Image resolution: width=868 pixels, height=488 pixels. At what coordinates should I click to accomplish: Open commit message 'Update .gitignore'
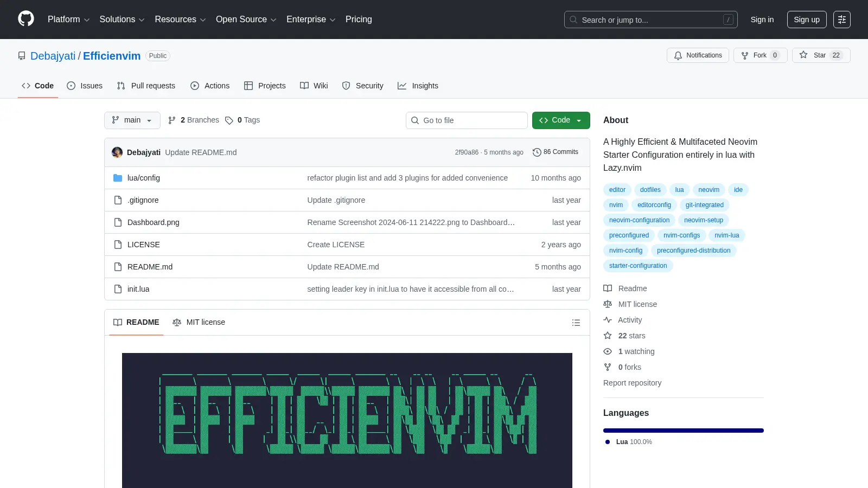[x=336, y=200]
